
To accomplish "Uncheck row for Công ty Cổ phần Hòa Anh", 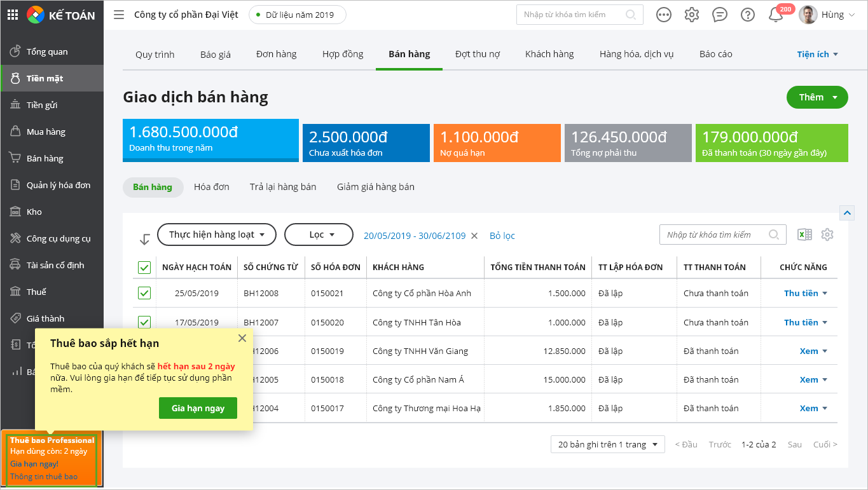I will (x=144, y=293).
